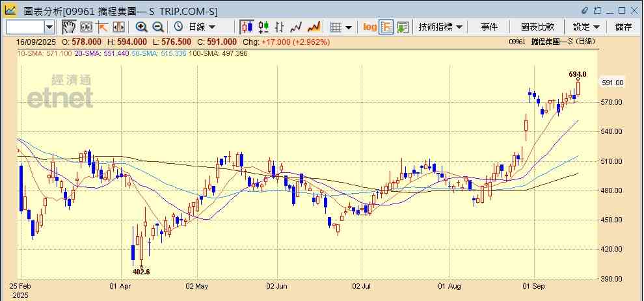The image size is (644, 301).
Task: Click the split-view arrows icon
Action: click(118, 27)
